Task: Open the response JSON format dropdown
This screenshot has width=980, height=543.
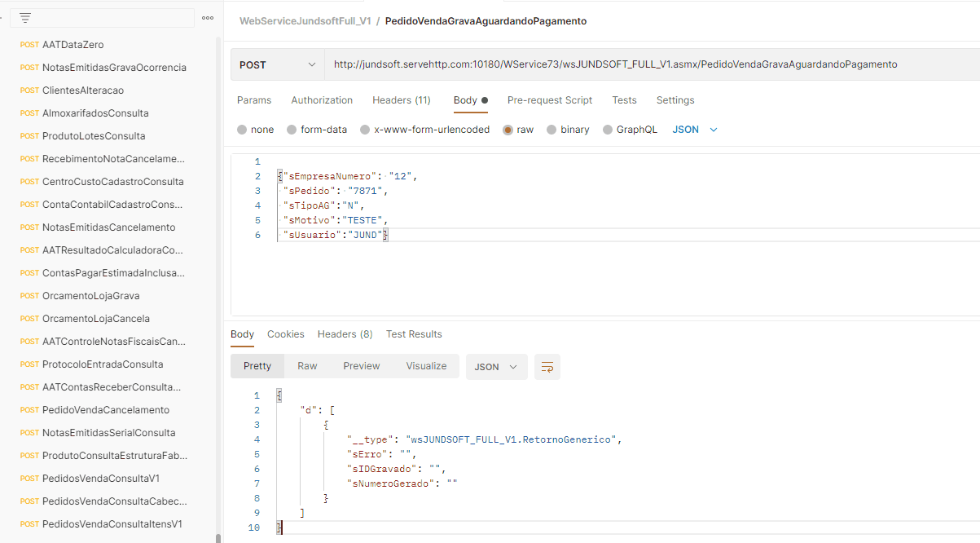Action: [496, 367]
